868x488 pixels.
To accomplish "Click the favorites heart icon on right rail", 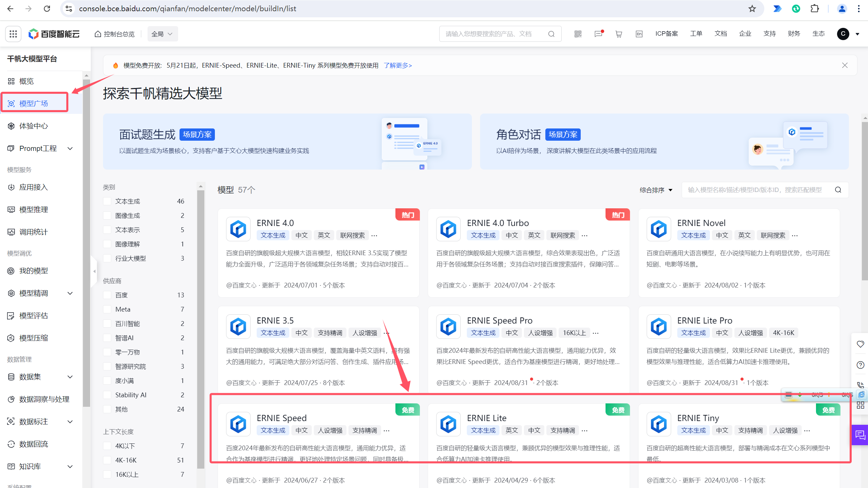I will (x=861, y=344).
